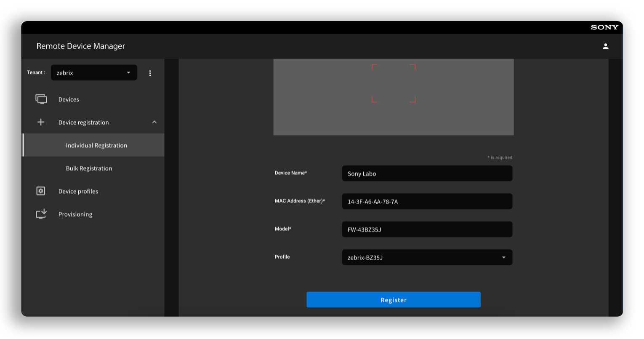Click the MAC Address (Ether) field
Image resolution: width=644 pixels, height=339 pixels.
pyautogui.click(x=427, y=201)
